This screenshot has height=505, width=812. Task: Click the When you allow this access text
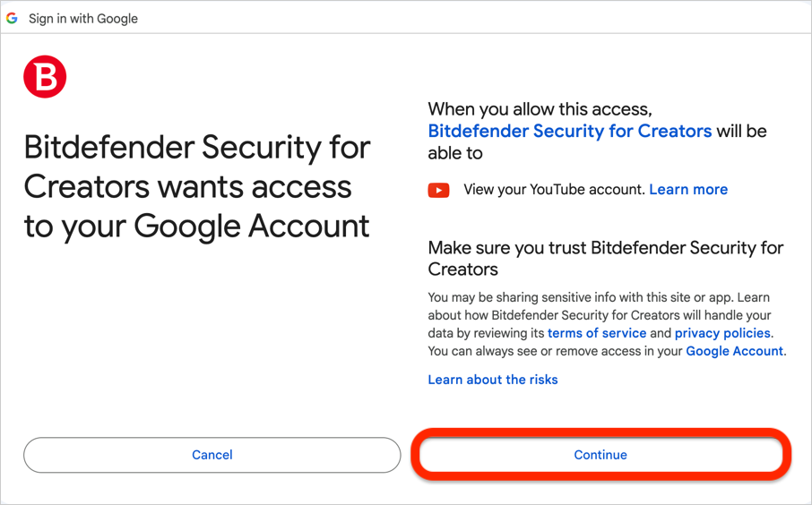coord(540,109)
